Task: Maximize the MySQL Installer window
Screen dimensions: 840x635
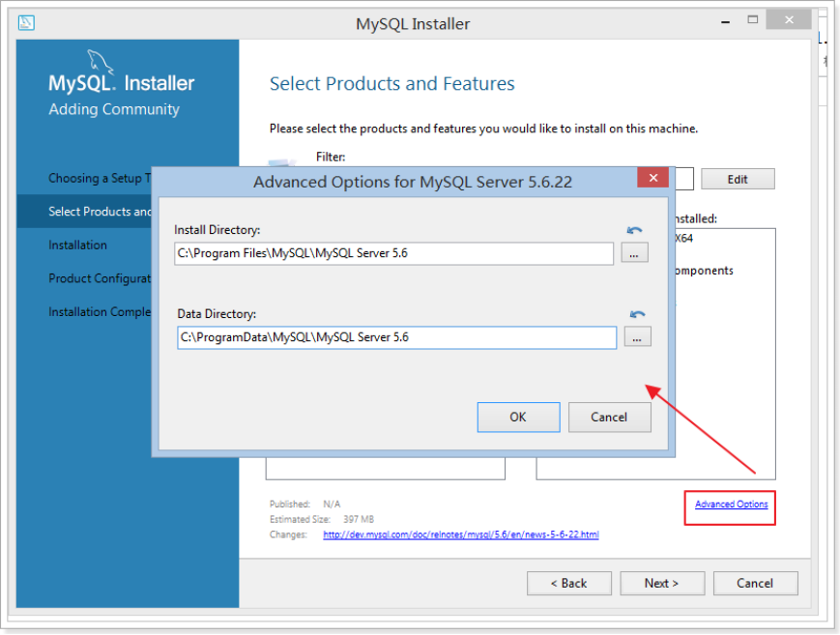Action: click(x=753, y=20)
